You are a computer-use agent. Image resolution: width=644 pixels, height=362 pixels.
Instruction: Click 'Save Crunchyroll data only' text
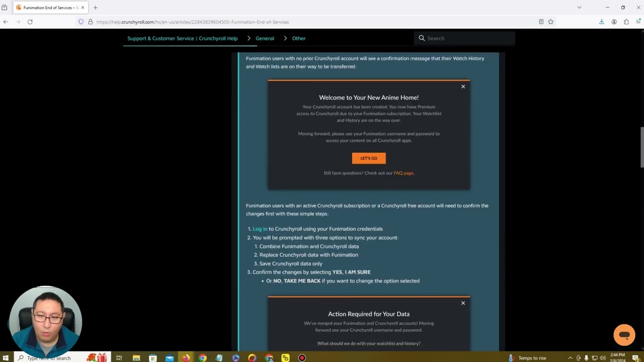291,263
